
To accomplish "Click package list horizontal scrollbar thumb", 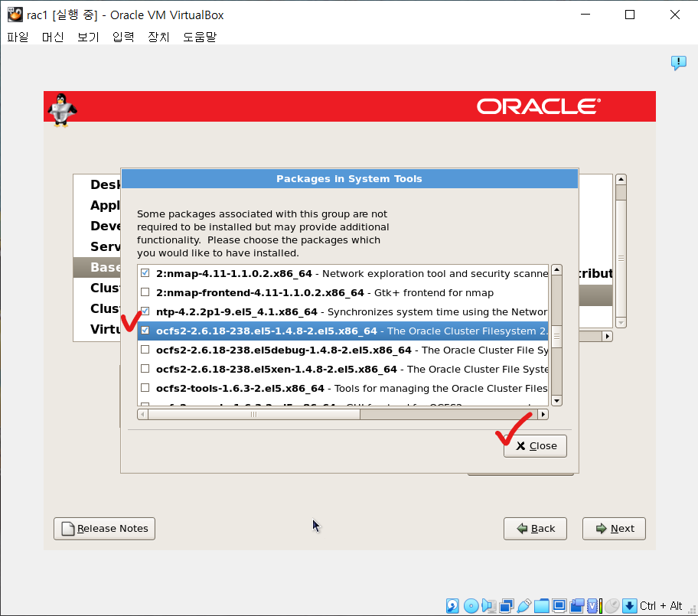I will (x=254, y=415).
